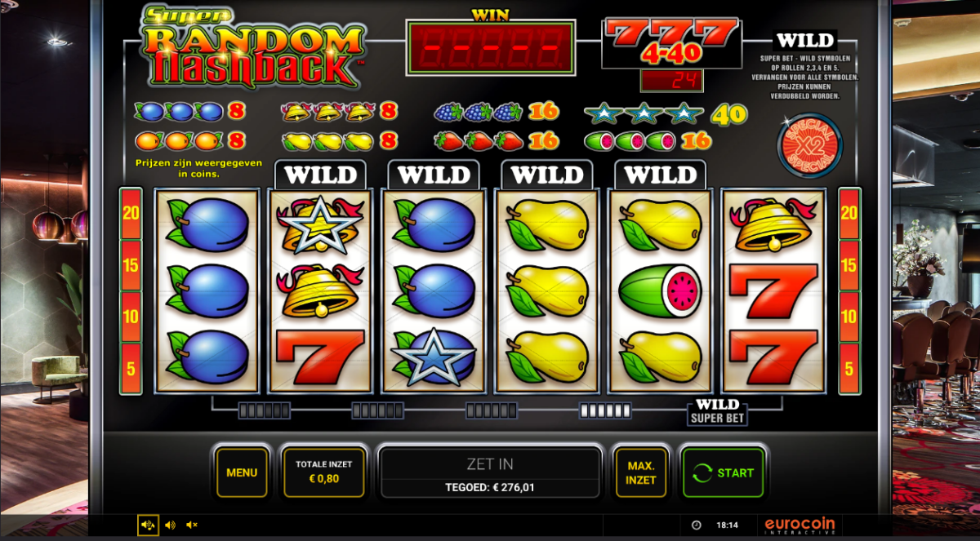Image resolution: width=980 pixels, height=541 pixels.
Task: Click the Totale Inzet € 0,80 button
Action: coord(324,472)
